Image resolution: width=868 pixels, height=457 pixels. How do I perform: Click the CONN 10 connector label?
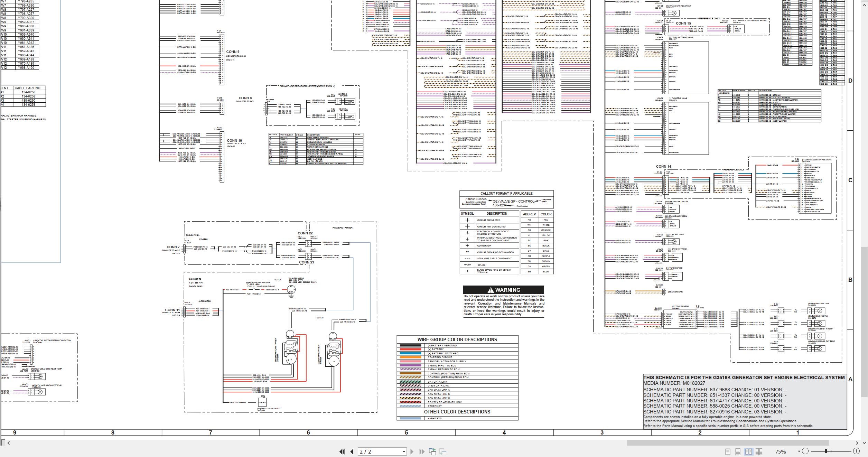pos(234,141)
